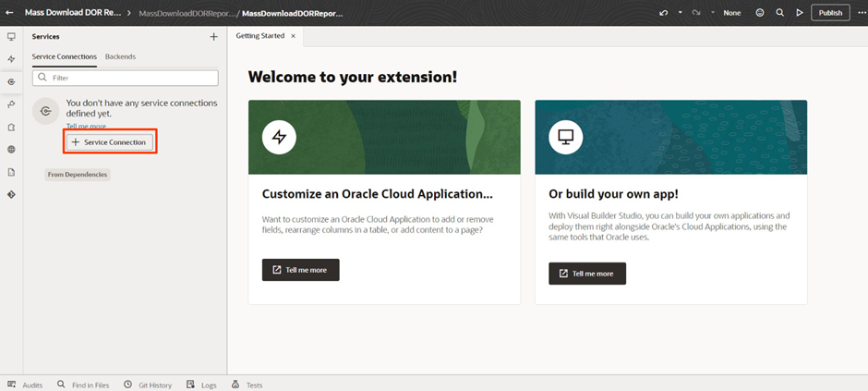Click the Undo arrow in header
This screenshot has width=868, height=391.
click(663, 13)
